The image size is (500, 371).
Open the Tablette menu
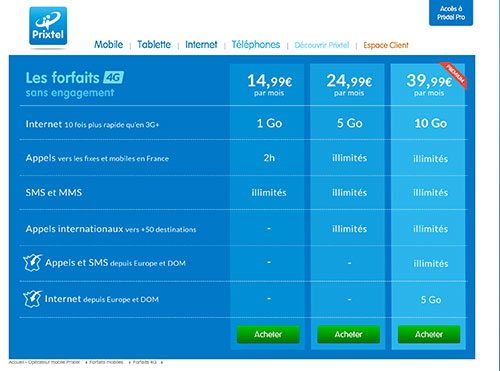154,44
